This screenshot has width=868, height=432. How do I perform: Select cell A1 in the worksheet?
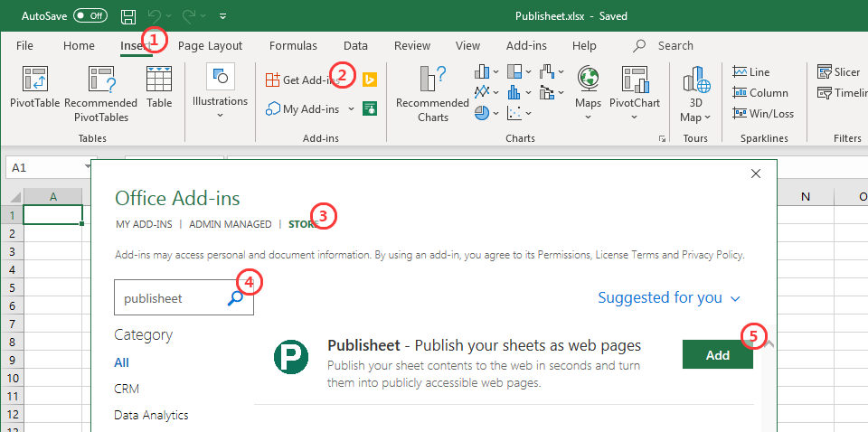tap(53, 214)
